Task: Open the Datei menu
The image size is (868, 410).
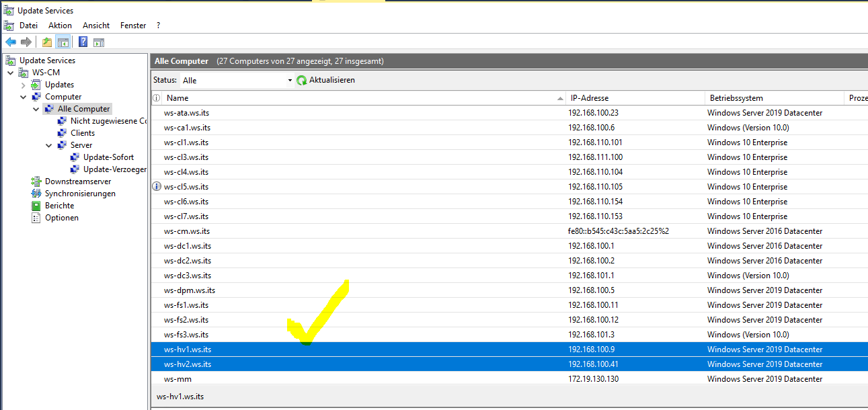Action: pyautogui.click(x=28, y=26)
